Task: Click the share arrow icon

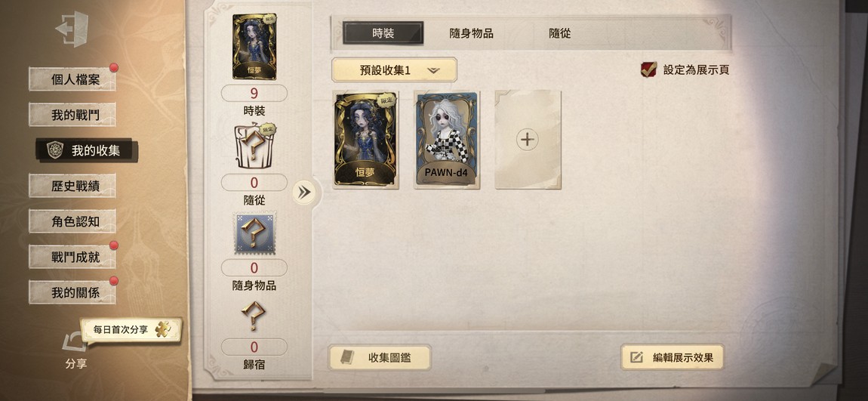Action: pos(74,341)
